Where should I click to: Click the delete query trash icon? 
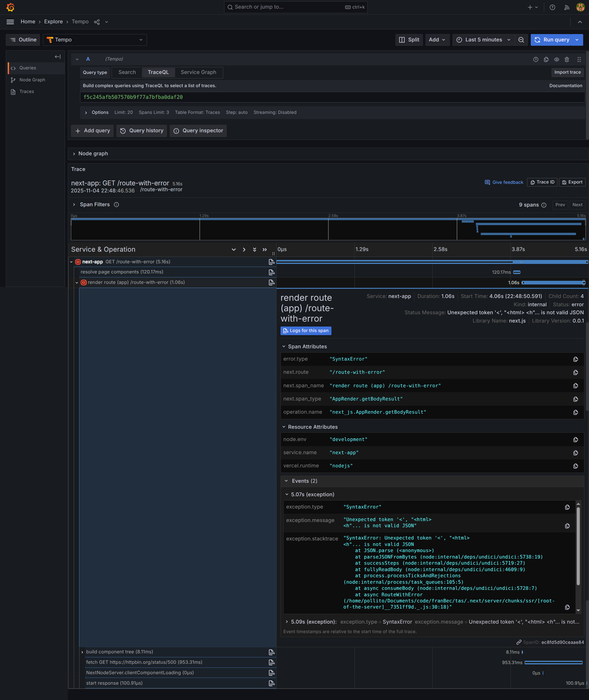click(567, 60)
